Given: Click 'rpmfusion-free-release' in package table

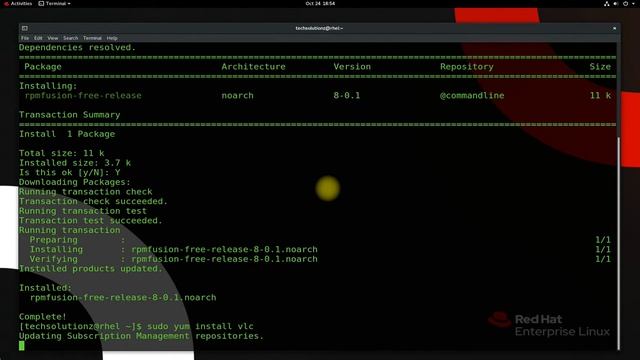Looking at the screenshot, I should [x=83, y=96].
